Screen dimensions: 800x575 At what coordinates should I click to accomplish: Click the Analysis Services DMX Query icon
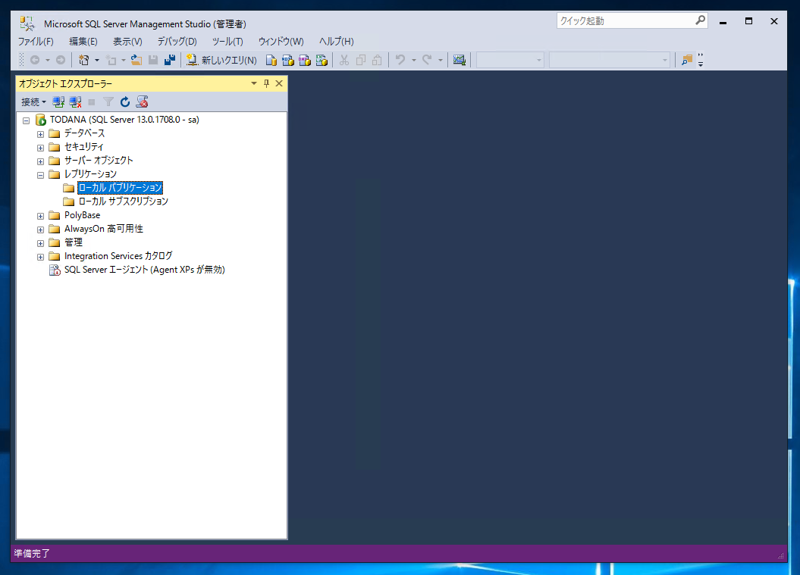(305, 60)
